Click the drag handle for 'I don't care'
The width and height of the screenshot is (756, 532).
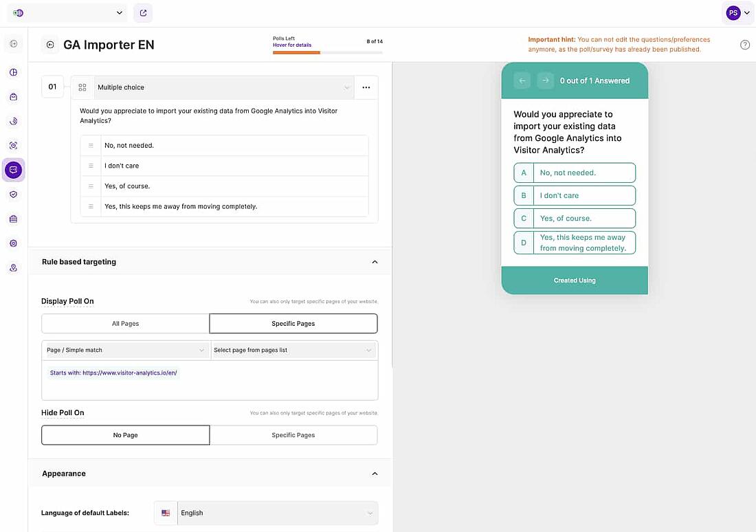pos(91,166)
